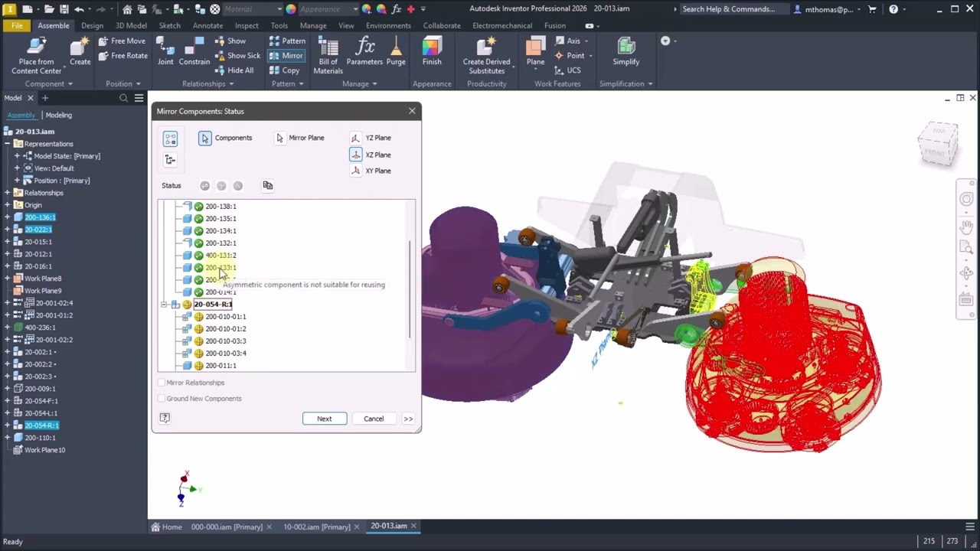Click the Purge tool
980x551 pixels.
click(x=396, y=51)
